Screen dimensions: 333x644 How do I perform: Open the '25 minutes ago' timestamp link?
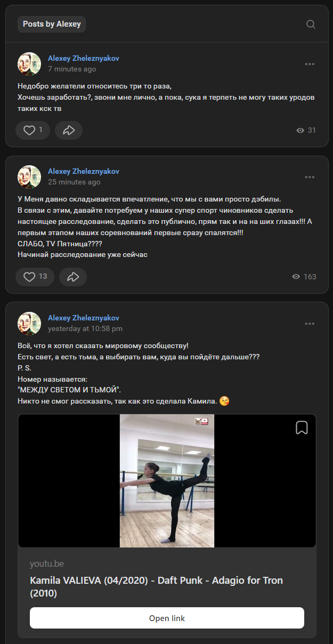pos(74,182)
